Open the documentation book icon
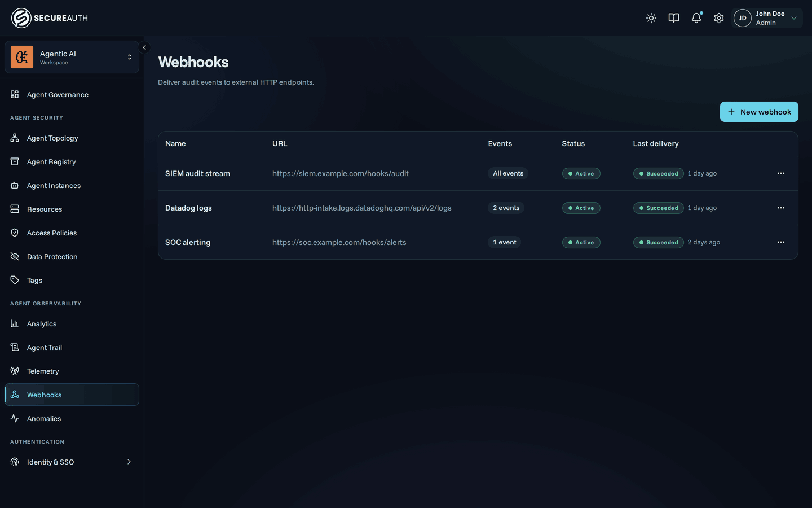This screenshot has width=812, height=508. point(674,18)
